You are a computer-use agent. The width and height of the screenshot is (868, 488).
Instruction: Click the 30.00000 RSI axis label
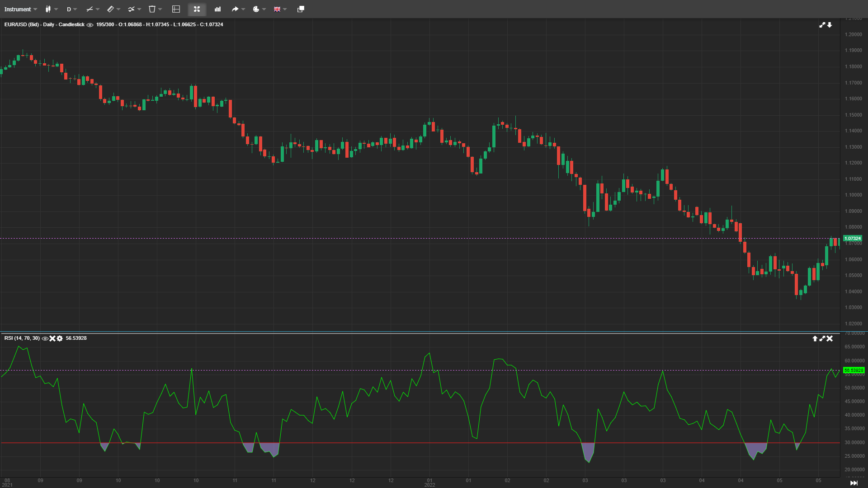(855, 442)
